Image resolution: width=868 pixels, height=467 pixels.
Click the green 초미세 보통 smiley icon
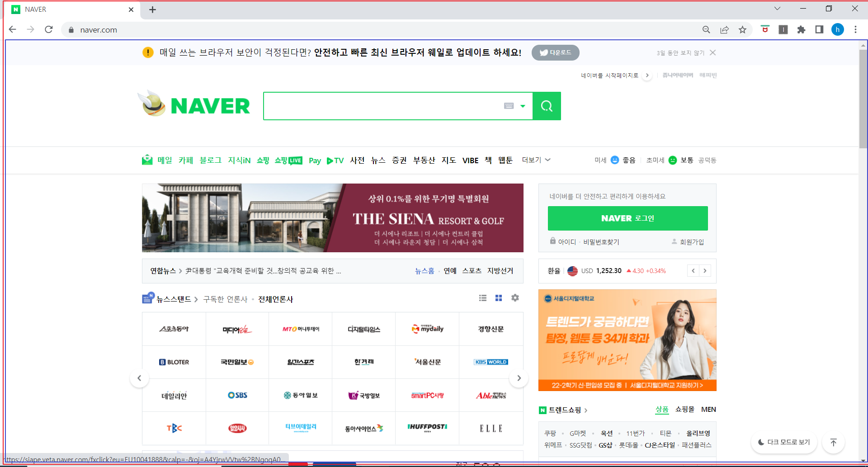pyautogui.click(x=673, y=160)
